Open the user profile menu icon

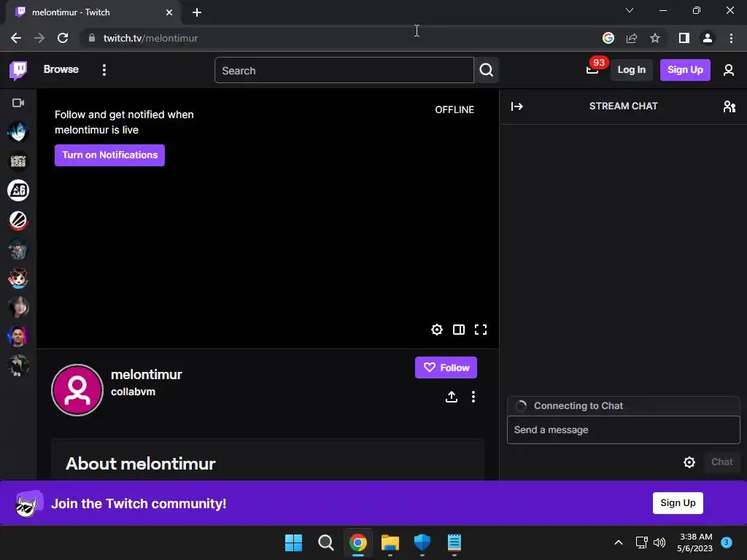[x=729, y=71]
